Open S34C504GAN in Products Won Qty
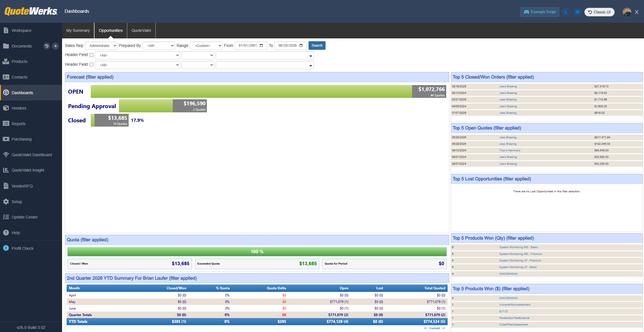 (x=508, y=274)
